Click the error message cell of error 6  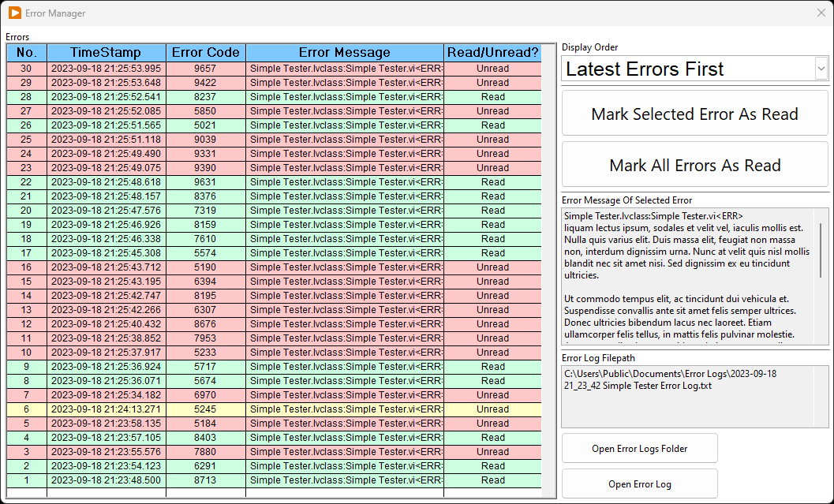pyautogui.click(x=345, y=409)
